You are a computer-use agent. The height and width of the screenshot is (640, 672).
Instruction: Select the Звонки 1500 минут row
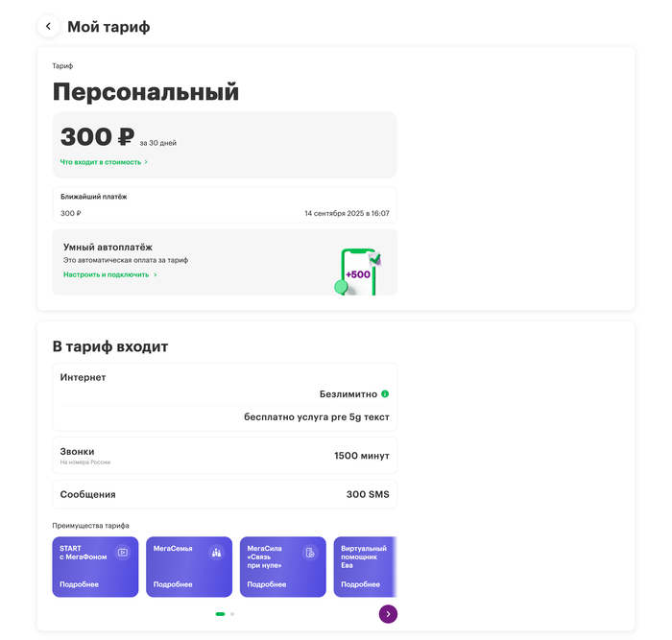[x=225, y=456]
